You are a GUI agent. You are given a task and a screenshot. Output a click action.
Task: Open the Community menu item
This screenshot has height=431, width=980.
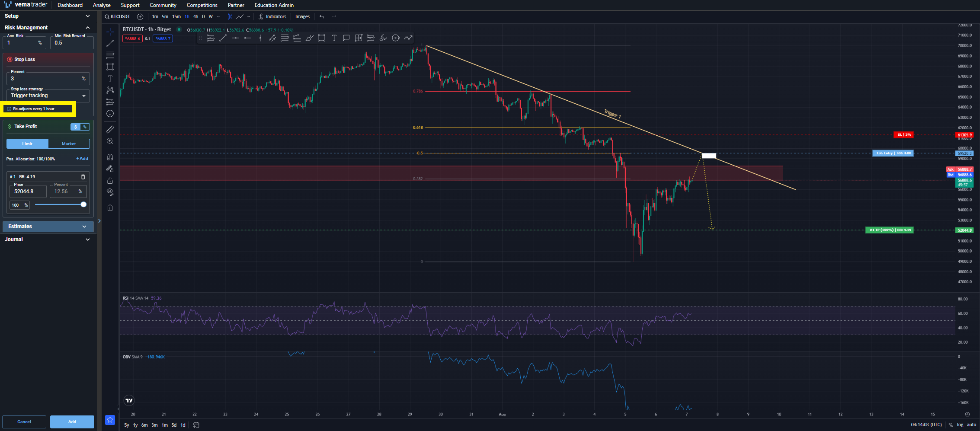coord(163,5)
